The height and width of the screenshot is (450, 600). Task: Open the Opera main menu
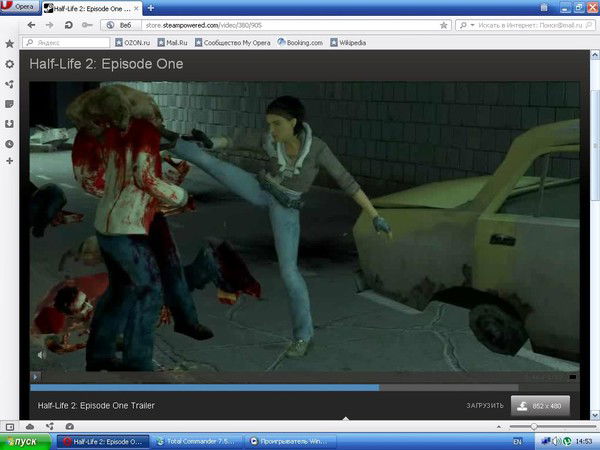tap(19, 6)
